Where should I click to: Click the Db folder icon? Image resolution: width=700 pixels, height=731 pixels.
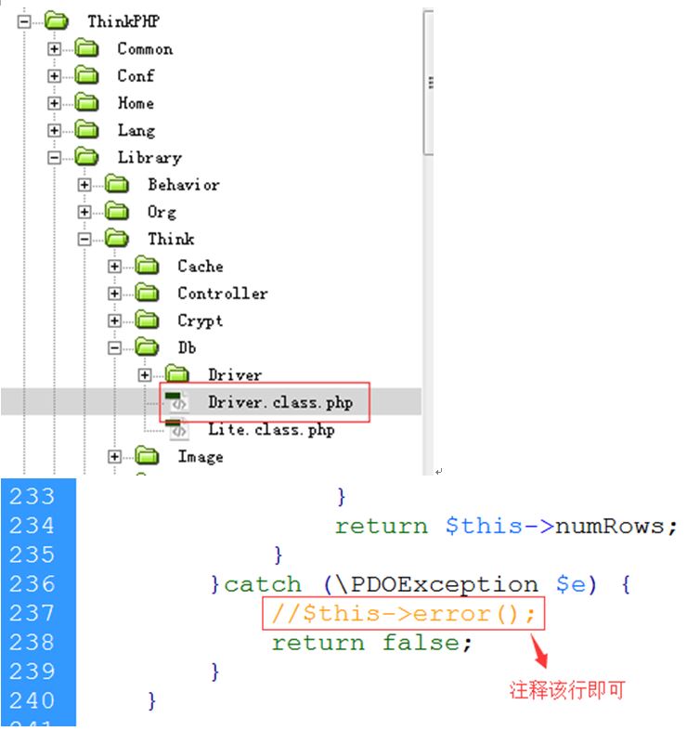point(148,347)
